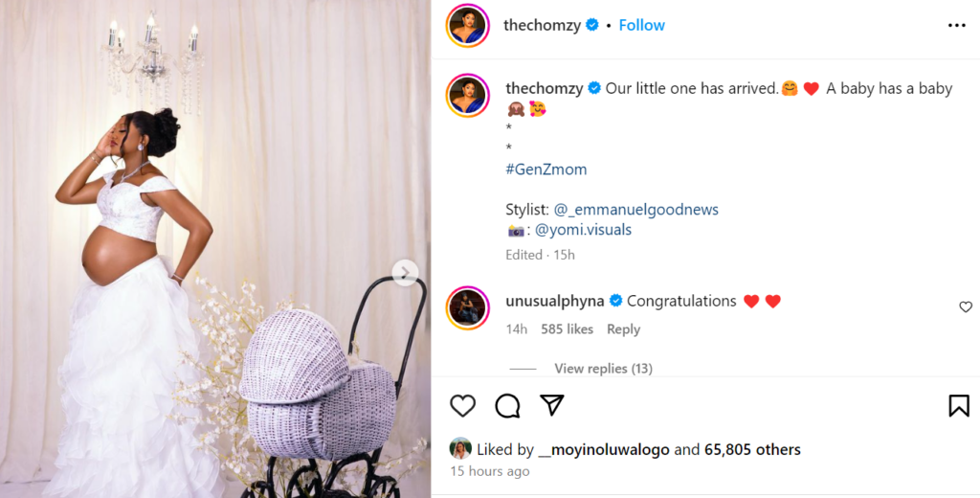Visit @_emmanuelgoodnews stylist profile
The width and height of the screenshot is (980, 498).
pos(635,209)
